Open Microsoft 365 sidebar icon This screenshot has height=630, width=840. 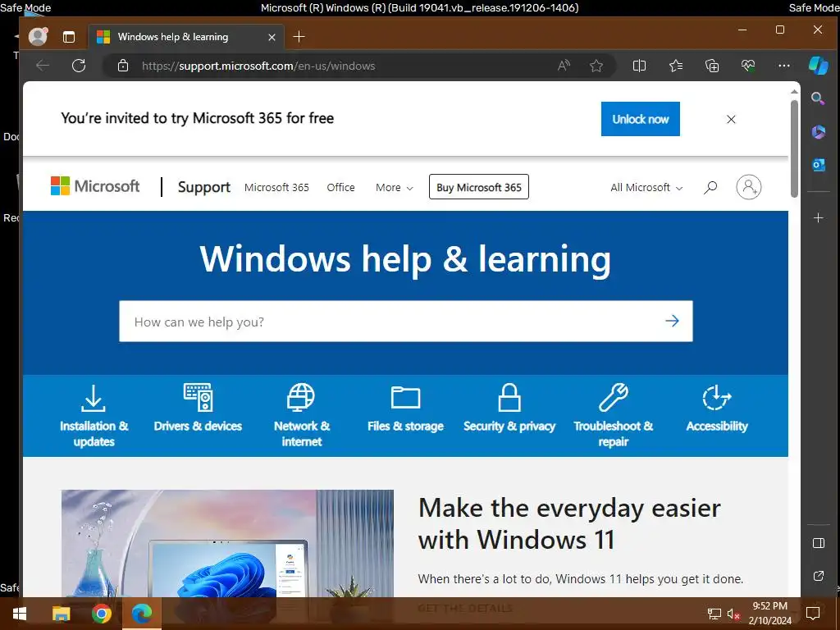818,132
